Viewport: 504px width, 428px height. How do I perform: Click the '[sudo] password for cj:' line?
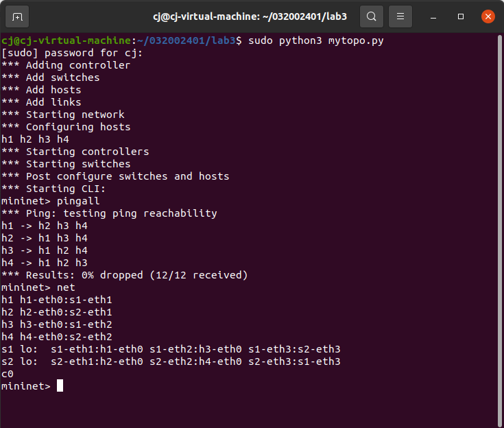click(72, 53)
